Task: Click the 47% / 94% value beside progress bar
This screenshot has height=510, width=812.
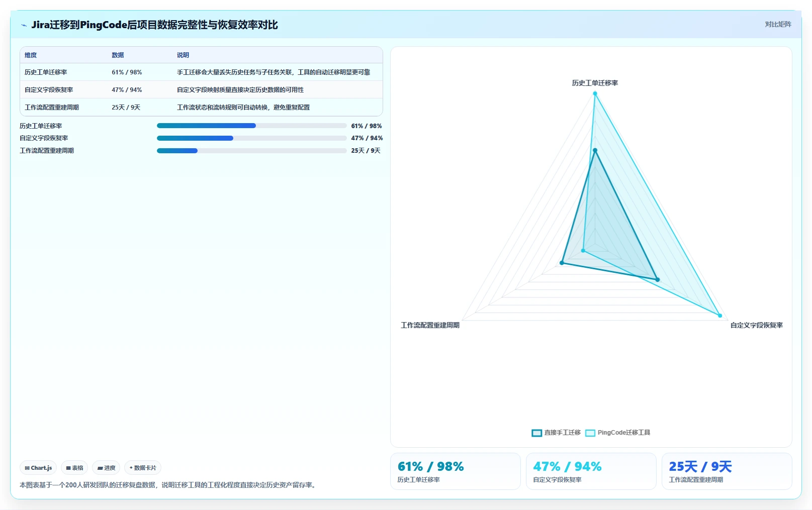Action: coord(367,138)
